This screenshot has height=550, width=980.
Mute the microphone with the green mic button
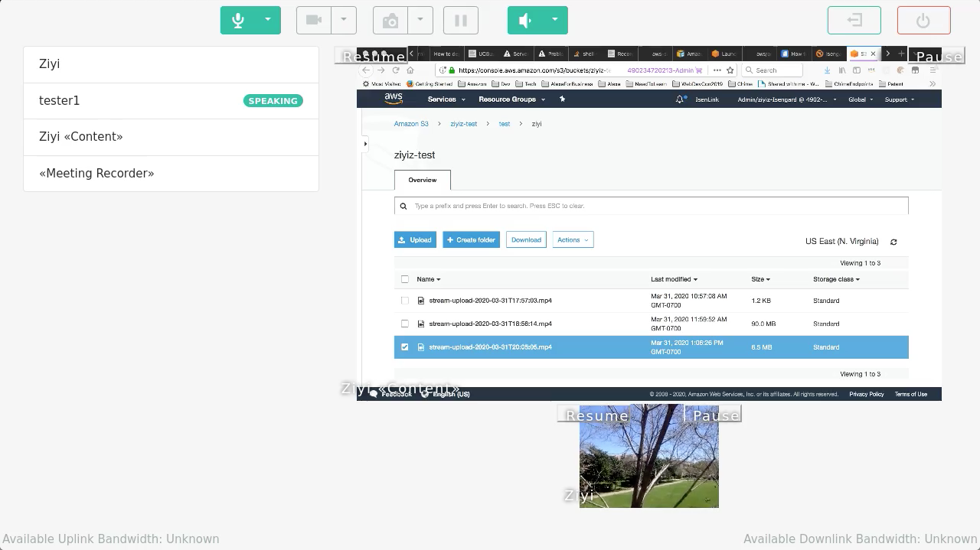(238, 21)
